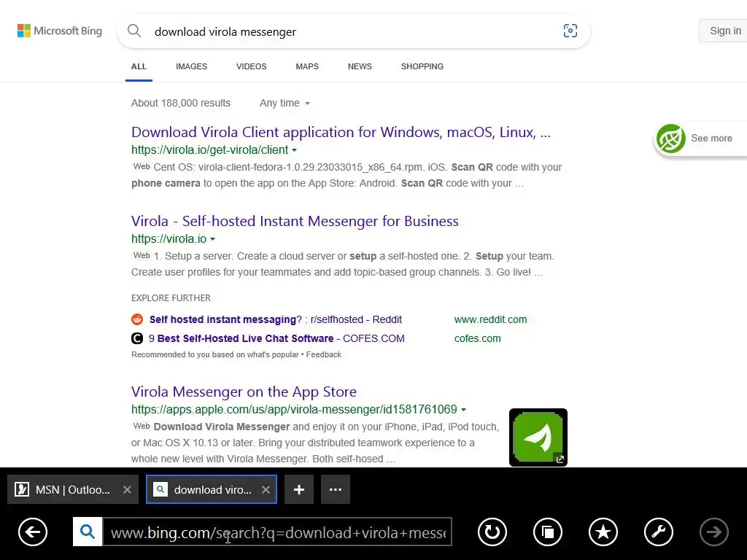Viewport: 747px width, 560px height.
Task: Expand dropdown arrow next to apps.apple.com URL
Action: (463, 410)
